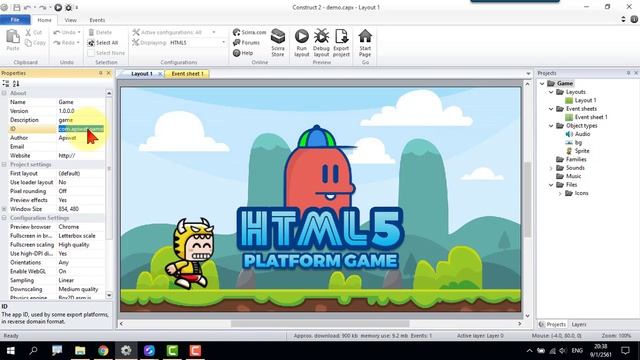Open the notification center icon

tap(625, 350)
